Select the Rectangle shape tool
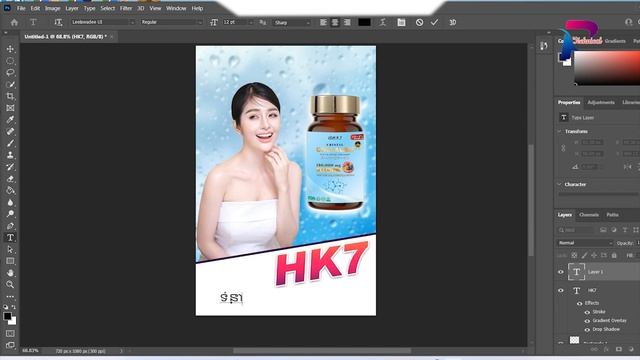The height and width of the screenshot is (360, 640). coord(10,261)
